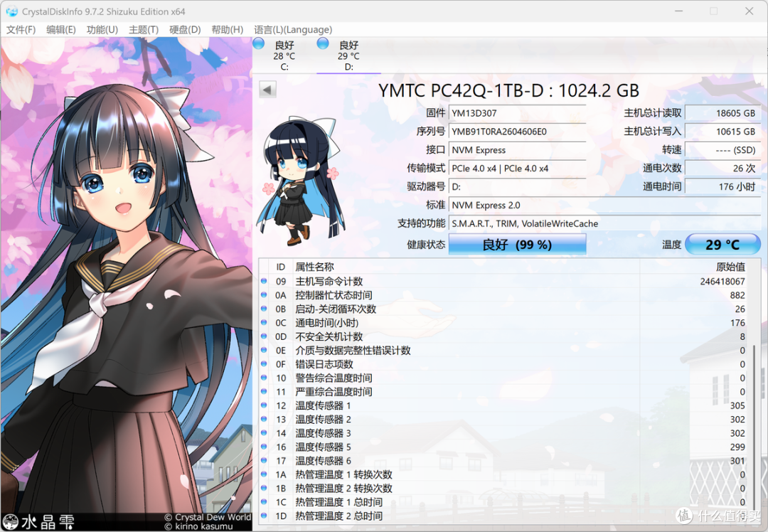
Task: Click the status dot for attribute 0B
Action: click(x=264, y=309)
